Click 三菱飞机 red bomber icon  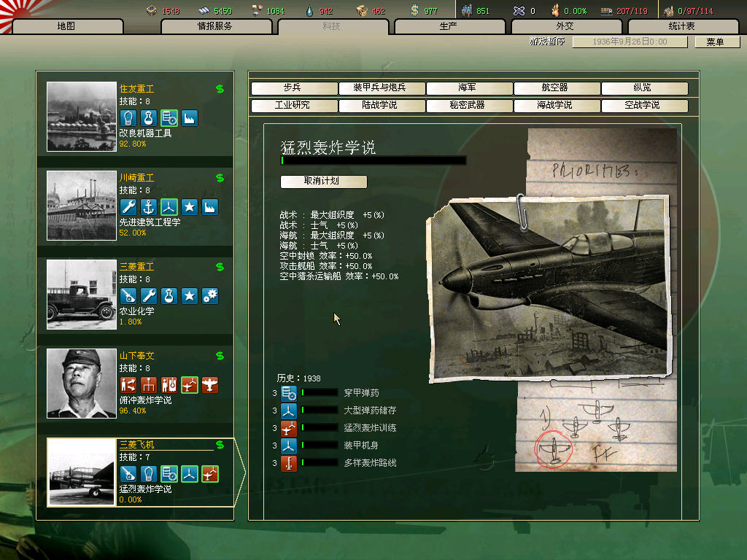click(210, 474)
